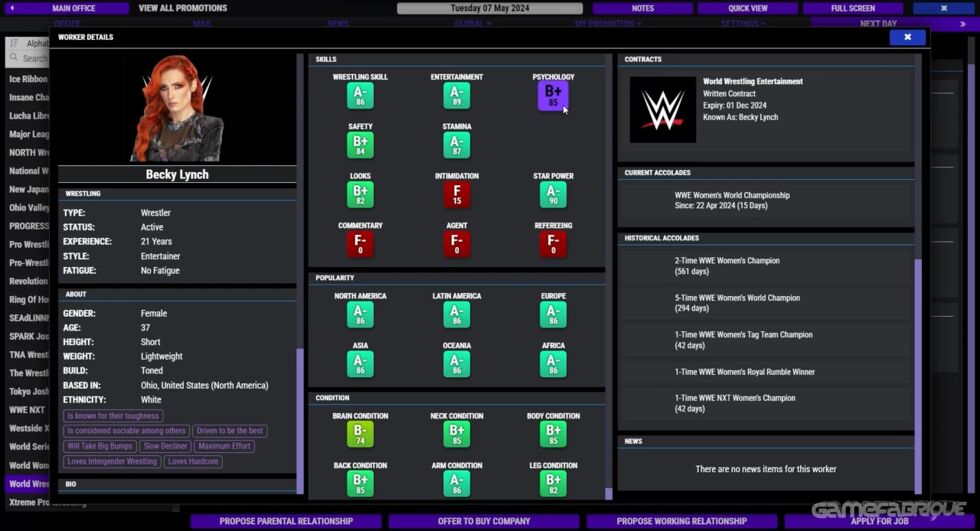Click Propose Working Relationship button

click(681, 521)
